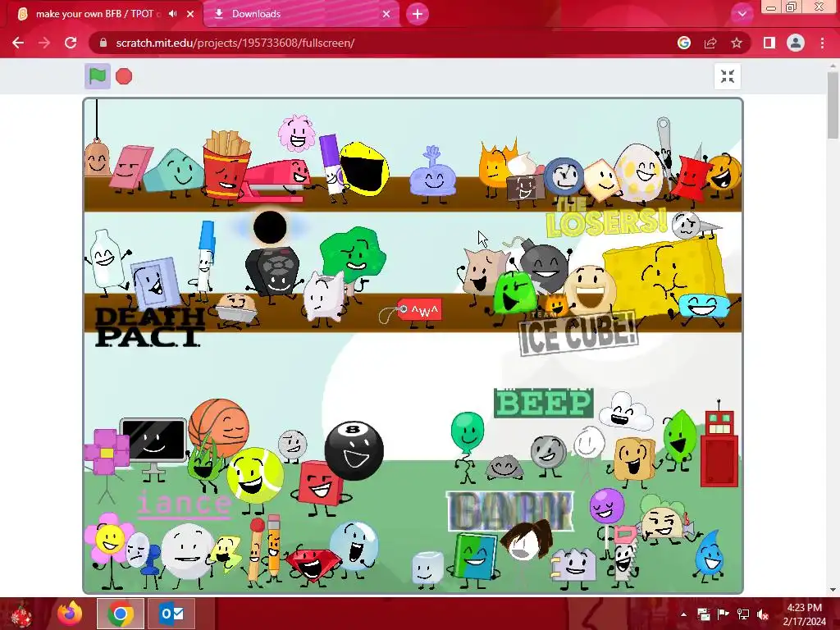The image size is (840, 630).
Task: Click the TV character with the black screen
Action: (153, 441)
